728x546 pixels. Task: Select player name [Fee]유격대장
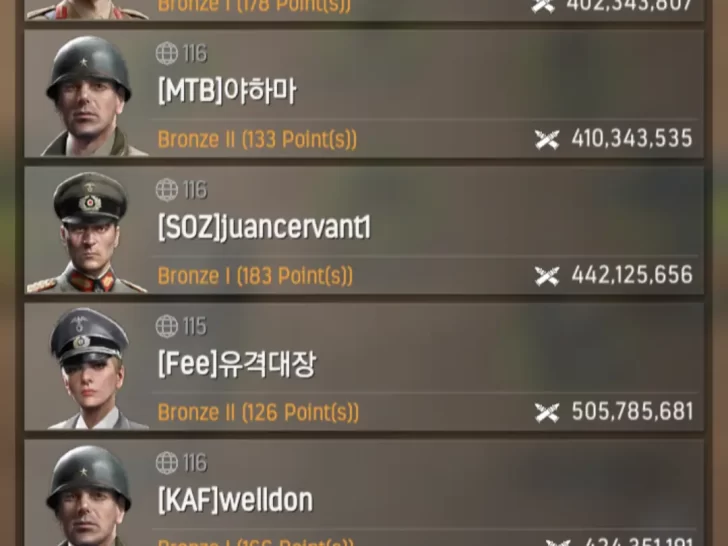point(237,364)
